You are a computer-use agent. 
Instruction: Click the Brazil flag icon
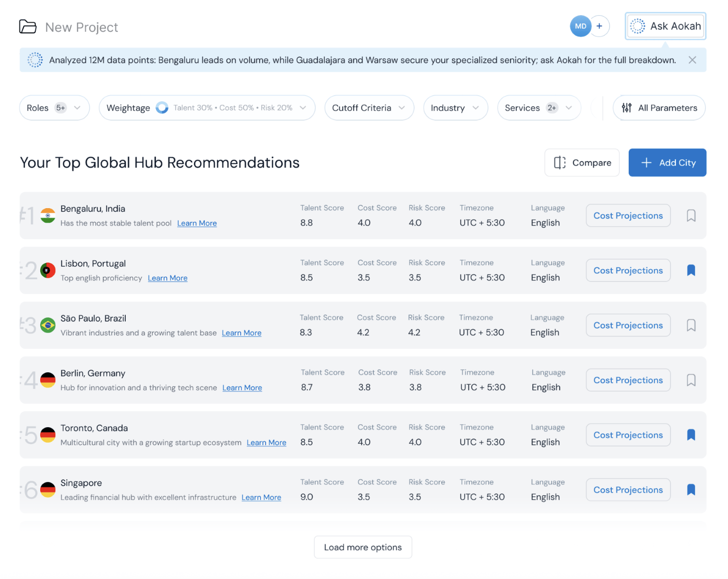click(x=48, y=325)
